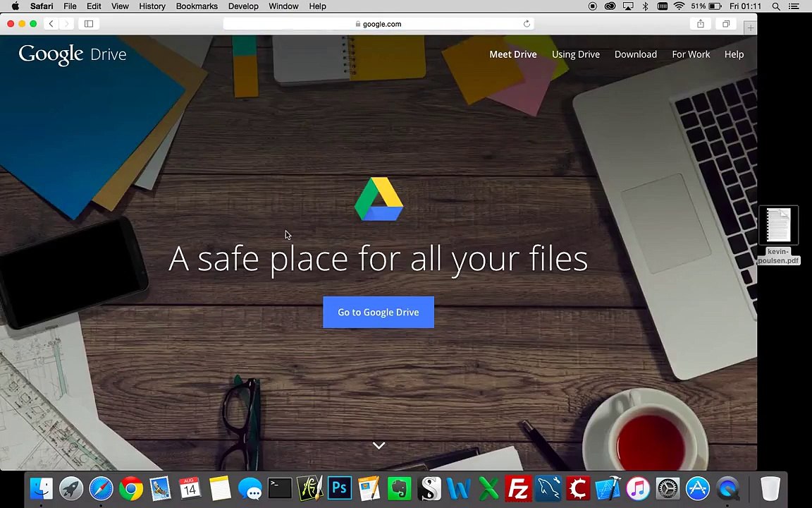
Task: Open the Apple menu
Action: tap(16, 6)
